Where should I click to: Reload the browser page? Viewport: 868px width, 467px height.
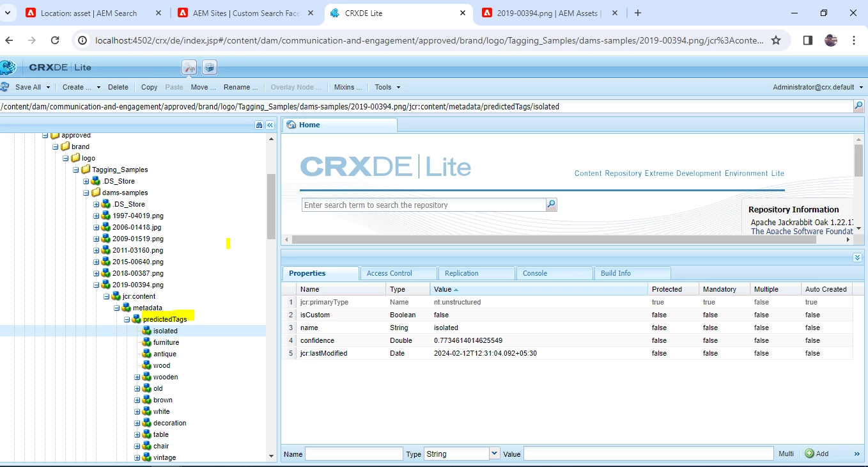[x=55, y=40]
